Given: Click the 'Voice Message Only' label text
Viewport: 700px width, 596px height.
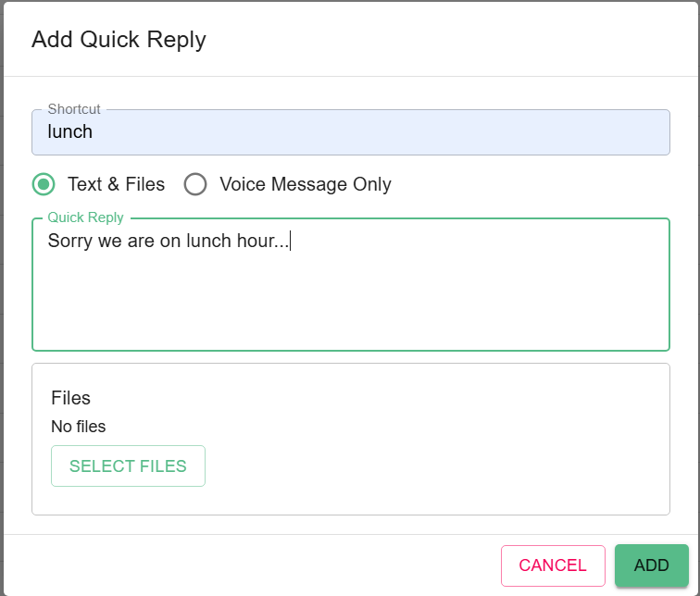Looking at the screenshot, I should [305, 184].
